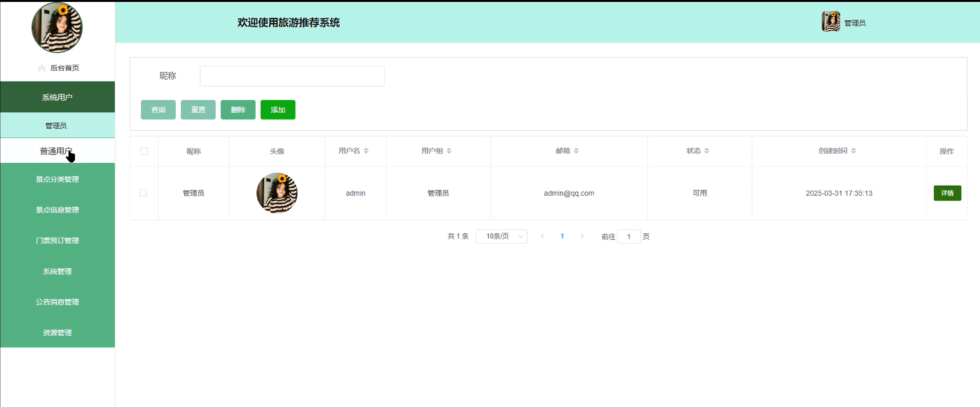Collapse the 系统用户 sidebar menu

pyautogui.click(x=57, y=97)
